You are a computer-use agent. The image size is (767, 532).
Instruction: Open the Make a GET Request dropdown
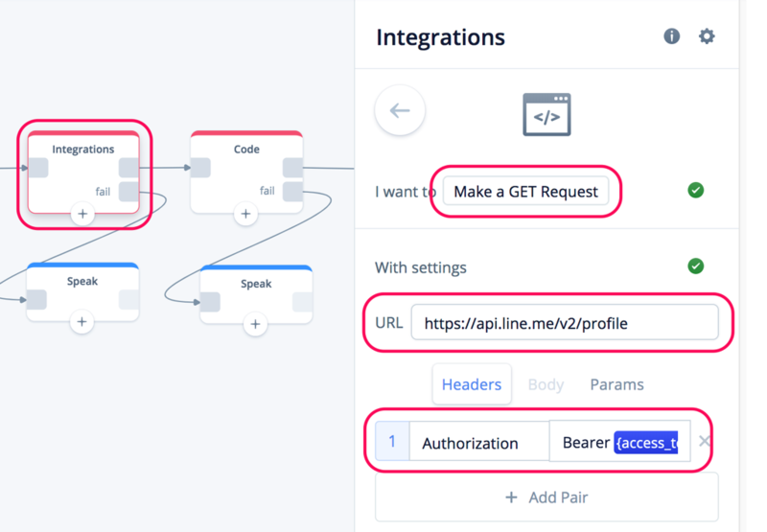point(526,191)
